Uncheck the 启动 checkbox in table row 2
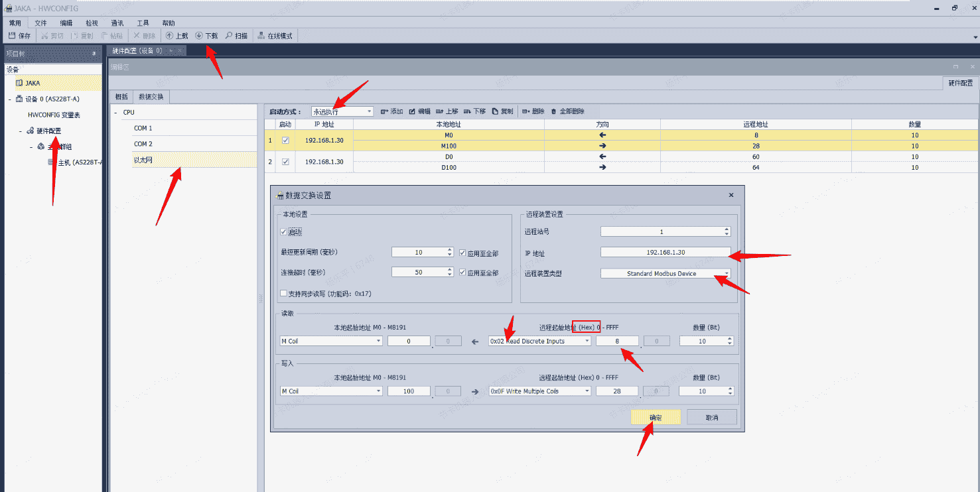The height and width of the screenshot is (492, 980). point(285,162)
